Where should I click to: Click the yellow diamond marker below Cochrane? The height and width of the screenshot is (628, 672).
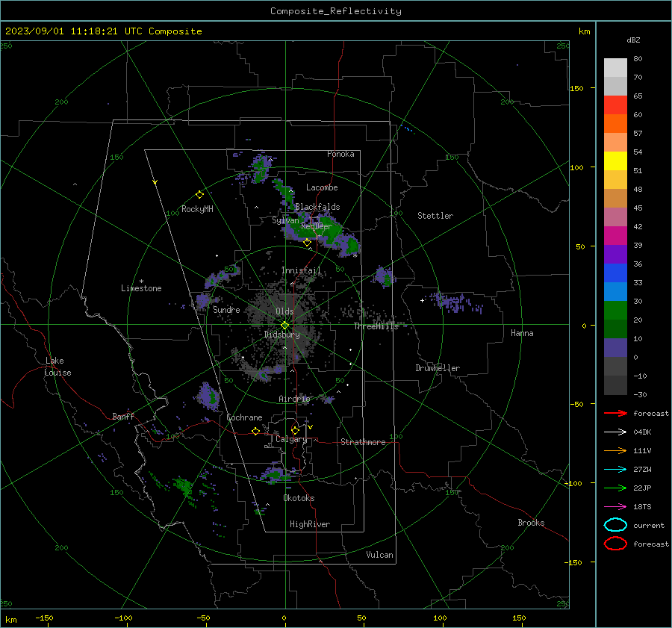click(256, 431)
